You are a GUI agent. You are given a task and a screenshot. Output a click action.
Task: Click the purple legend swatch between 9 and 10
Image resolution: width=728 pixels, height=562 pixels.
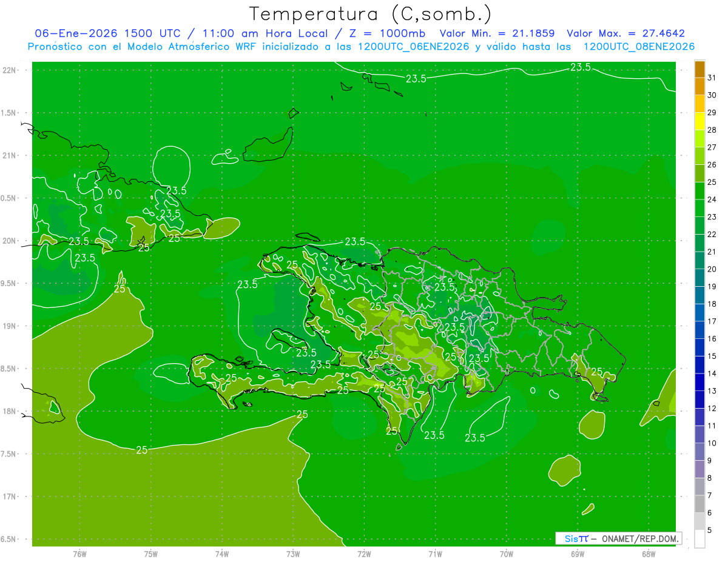[x=699, y=452]
